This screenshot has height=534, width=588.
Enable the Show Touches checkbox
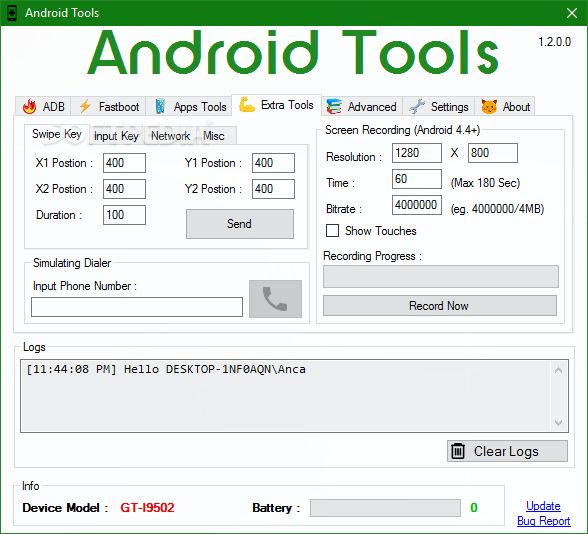pyautogui.click(x=332, y=231)
